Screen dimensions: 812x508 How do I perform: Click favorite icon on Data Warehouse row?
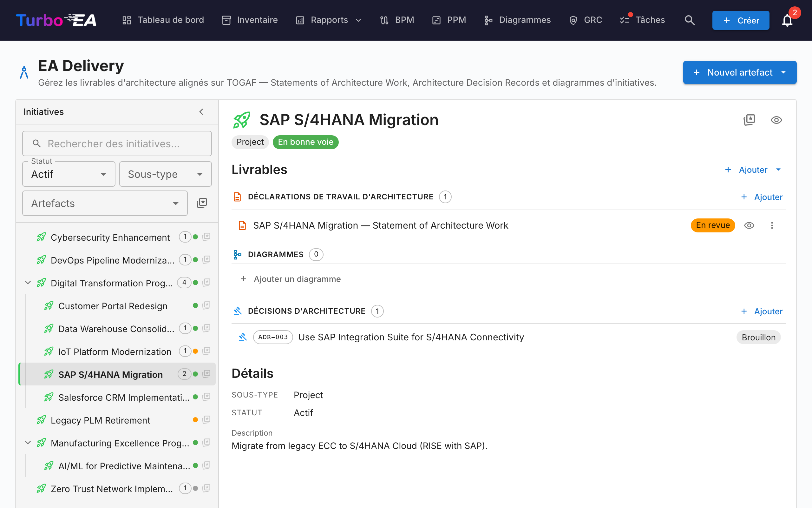tap(206, 328)
